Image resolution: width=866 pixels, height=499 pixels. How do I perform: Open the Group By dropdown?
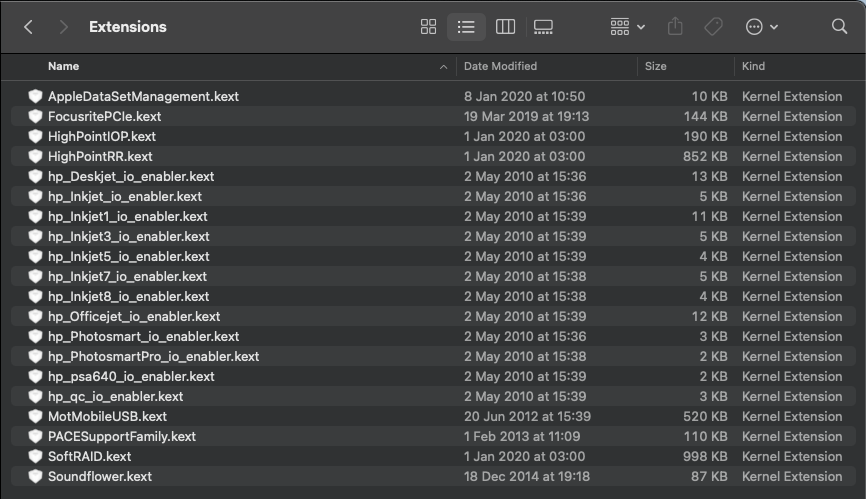[x=627, y=27]
